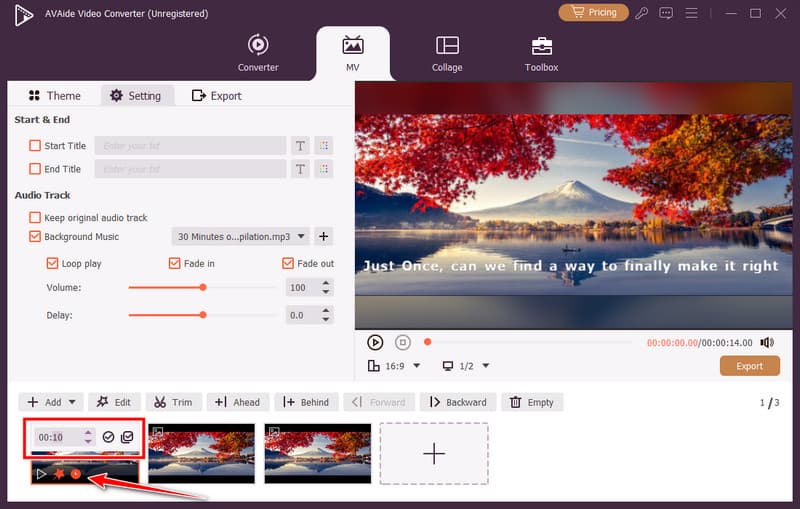Click the apply-to-all icon beside duration field

(x=127, y=437)
